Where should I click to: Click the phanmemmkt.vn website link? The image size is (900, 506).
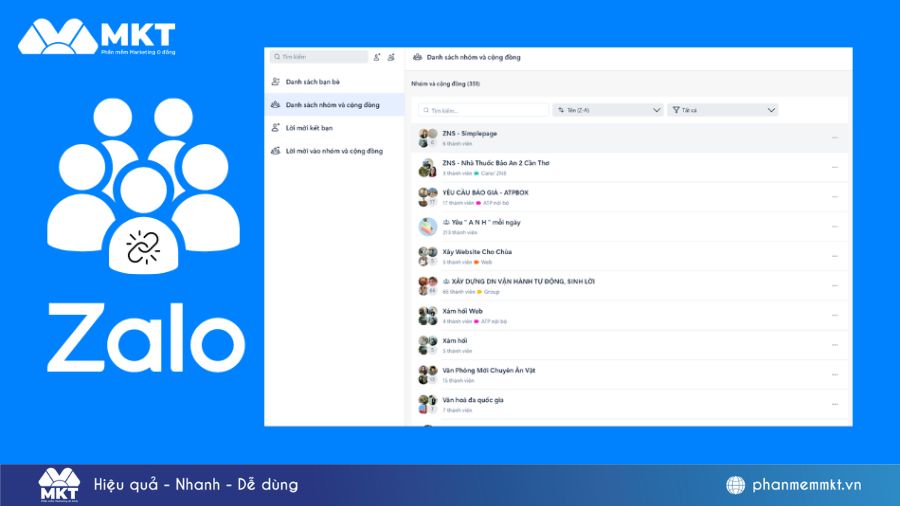coord(806,485)
